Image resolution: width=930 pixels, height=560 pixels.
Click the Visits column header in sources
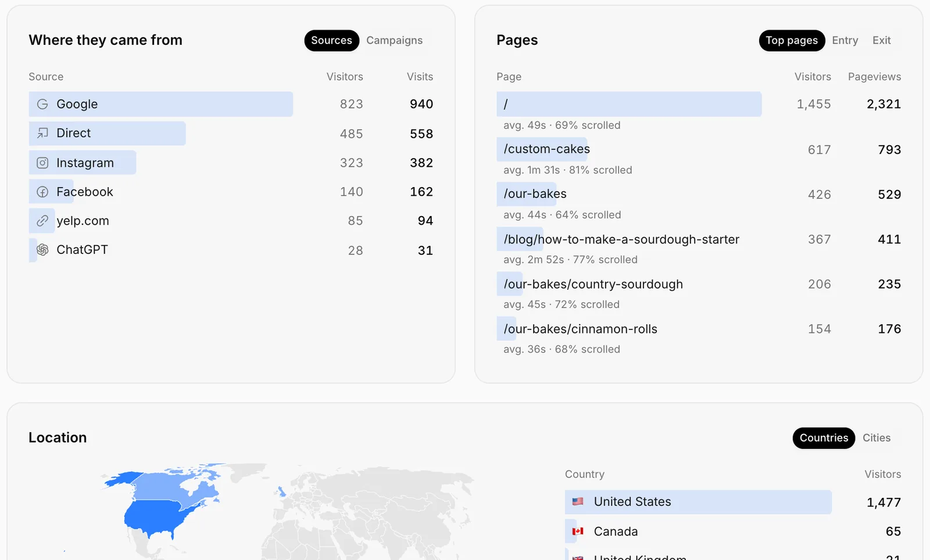click(420, 77)
